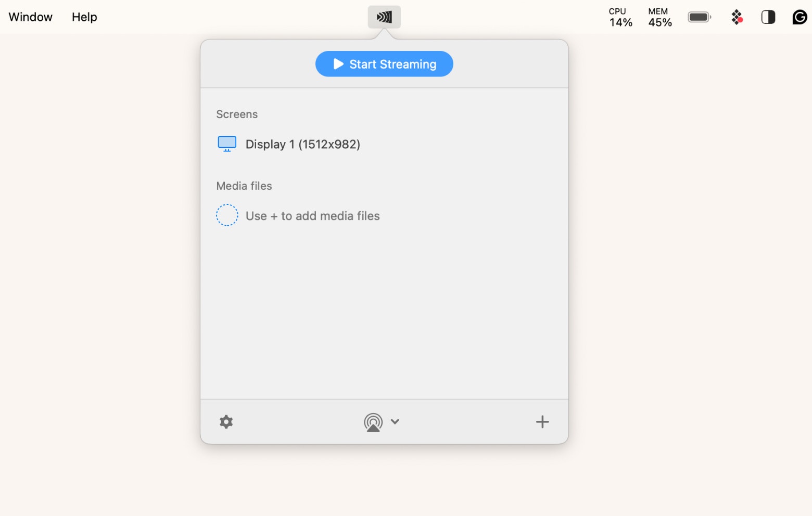The width and height of the screenshot is (812, 516).
Task: Expand the AirPlay device chevron dropdown
Action: pos(395,422)
